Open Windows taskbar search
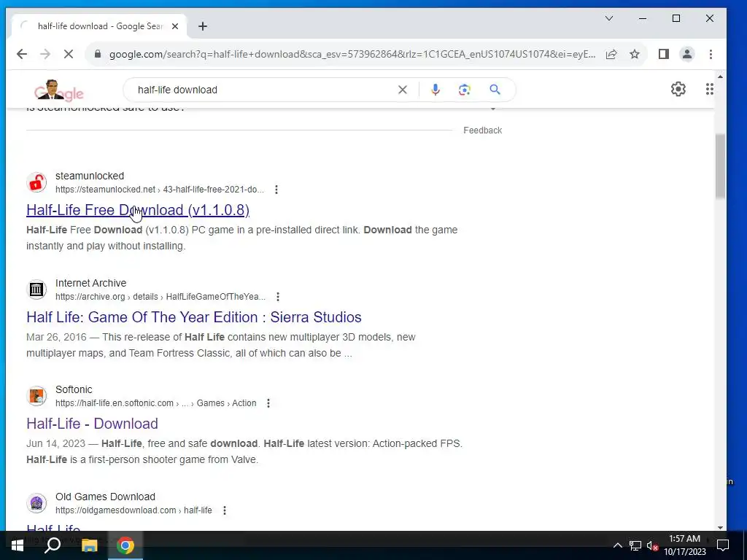Screen dimensions: 747x560 click(x=53, y=545)
